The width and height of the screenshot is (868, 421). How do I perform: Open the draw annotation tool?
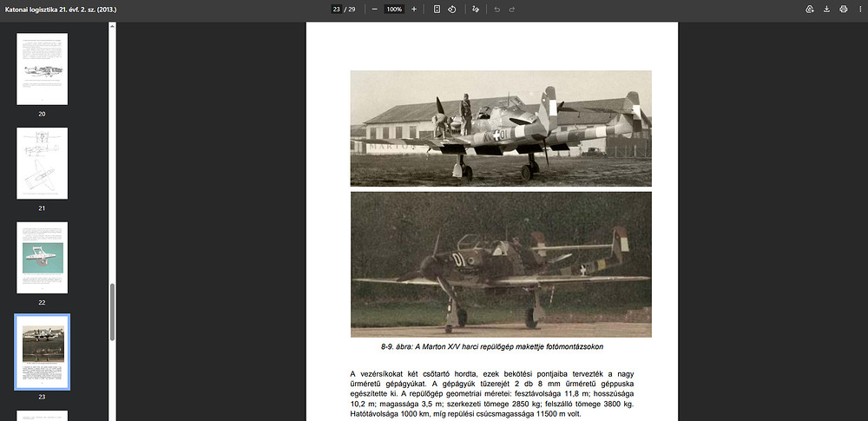pos(475,9)
